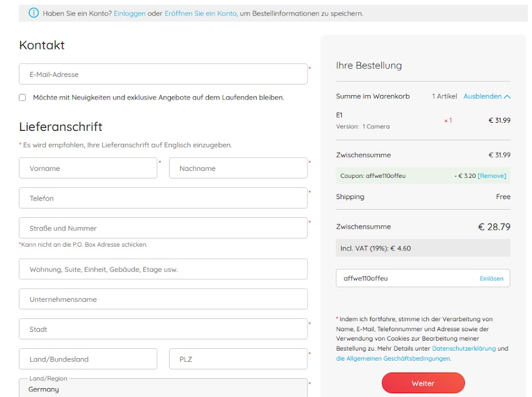Click the Einloggen link
This screenshot has height=397, width=532.
[129, 13]
